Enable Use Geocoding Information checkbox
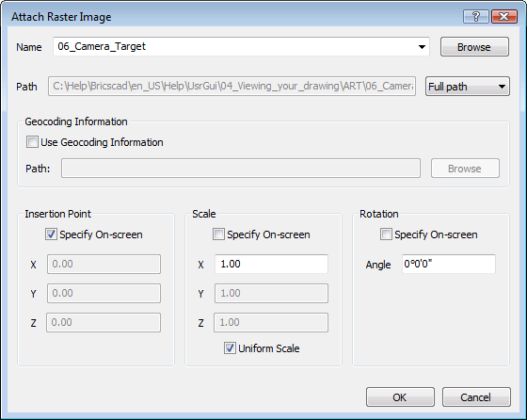 pos(32,142)
